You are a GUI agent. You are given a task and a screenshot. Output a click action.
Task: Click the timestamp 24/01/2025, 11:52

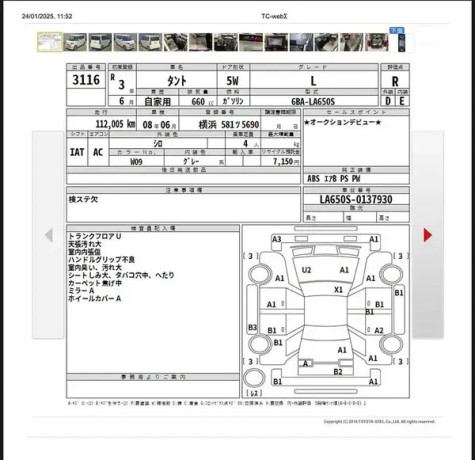[47, 16]
